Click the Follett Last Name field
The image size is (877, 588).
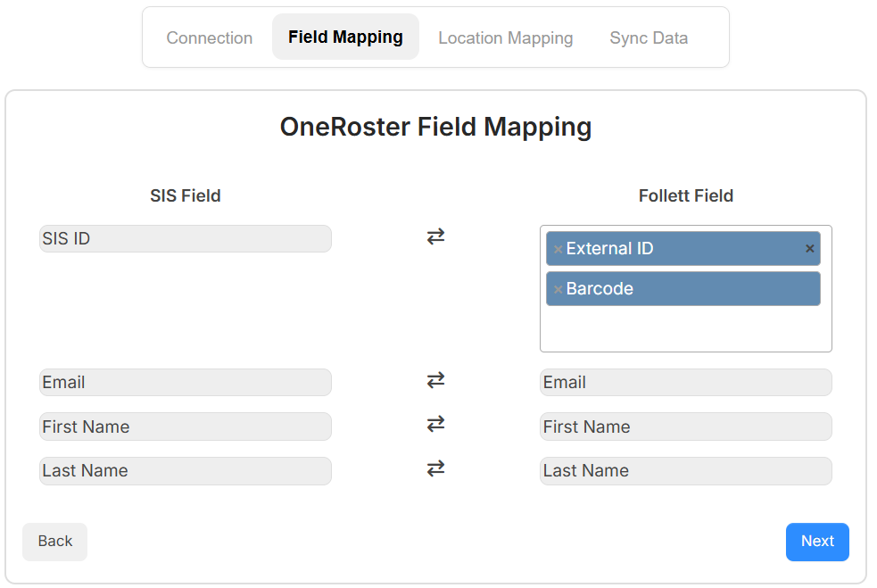click(x=686, y=471)
